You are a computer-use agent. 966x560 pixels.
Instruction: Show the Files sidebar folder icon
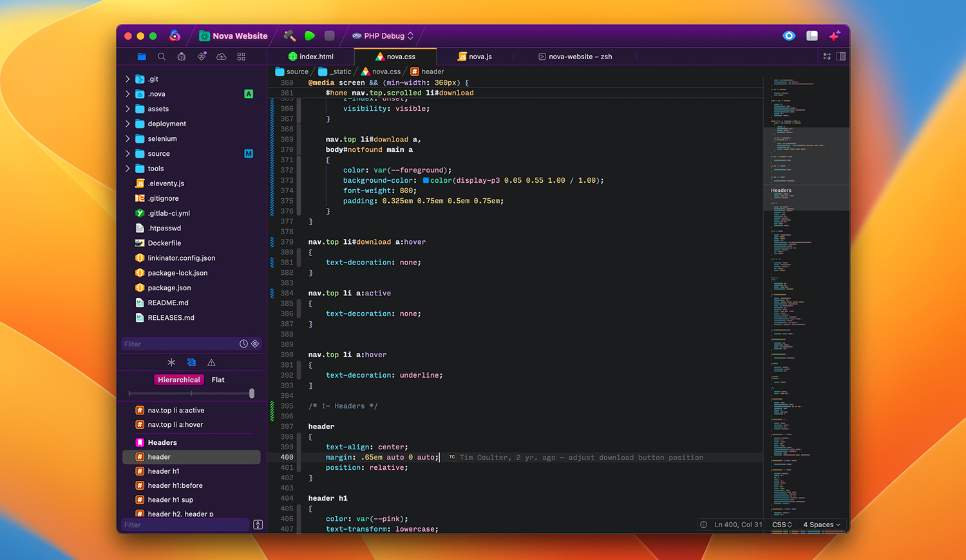coord(142,57)
